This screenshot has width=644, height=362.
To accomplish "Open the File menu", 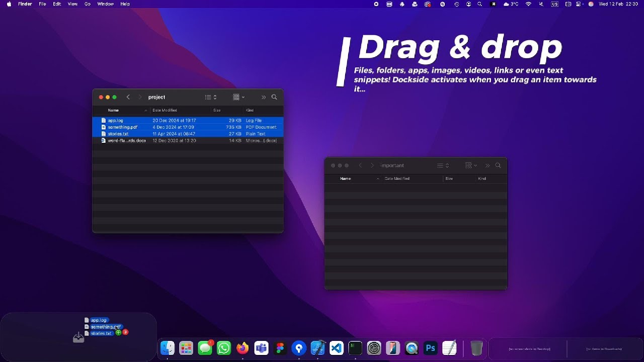I will click(42, 4).
